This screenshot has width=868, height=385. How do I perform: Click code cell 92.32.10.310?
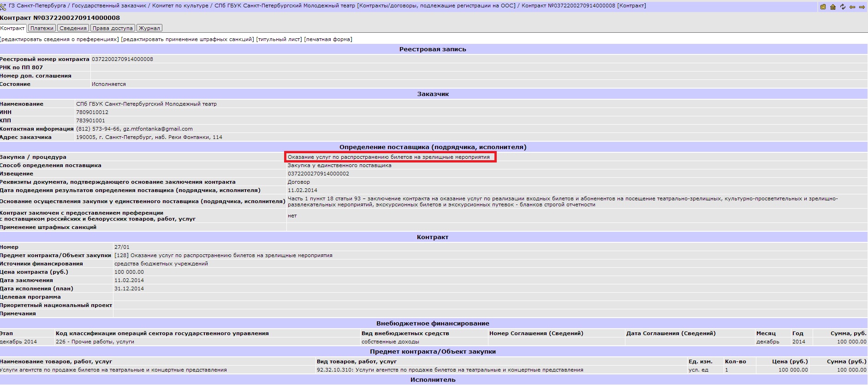[450, 370]
